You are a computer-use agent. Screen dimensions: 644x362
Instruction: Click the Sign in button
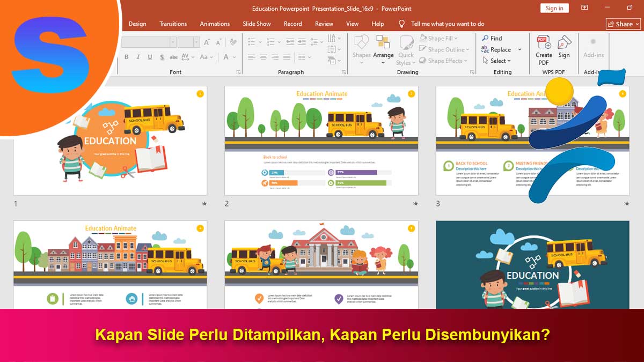[554, 8]
